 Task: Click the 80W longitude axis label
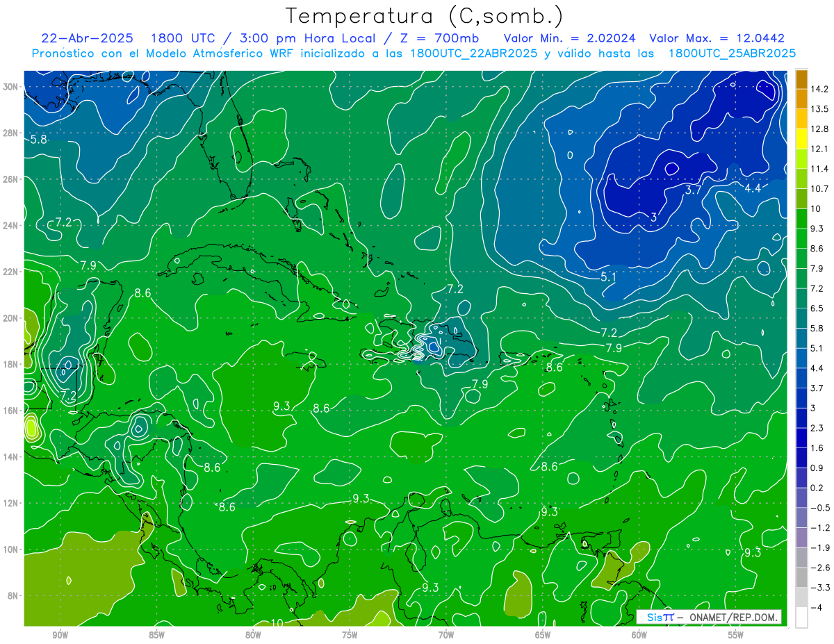tap(253, 634)
